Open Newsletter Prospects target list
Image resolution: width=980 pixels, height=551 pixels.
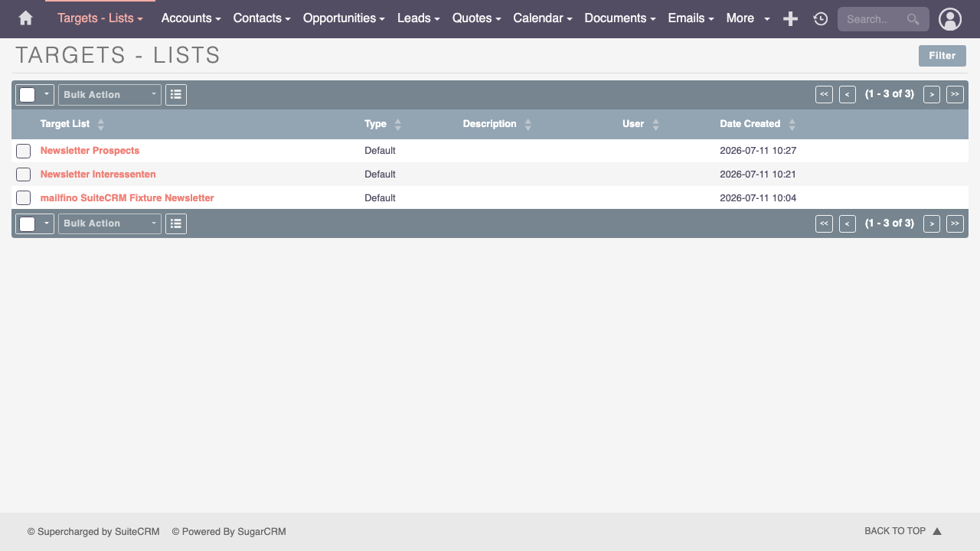pyautogui.click(x=90, y=151)
